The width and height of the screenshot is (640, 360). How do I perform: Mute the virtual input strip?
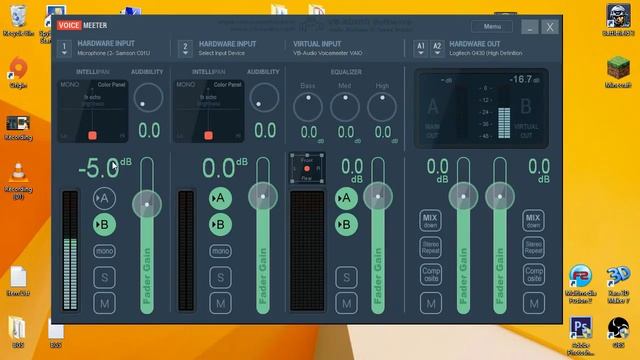347,303
